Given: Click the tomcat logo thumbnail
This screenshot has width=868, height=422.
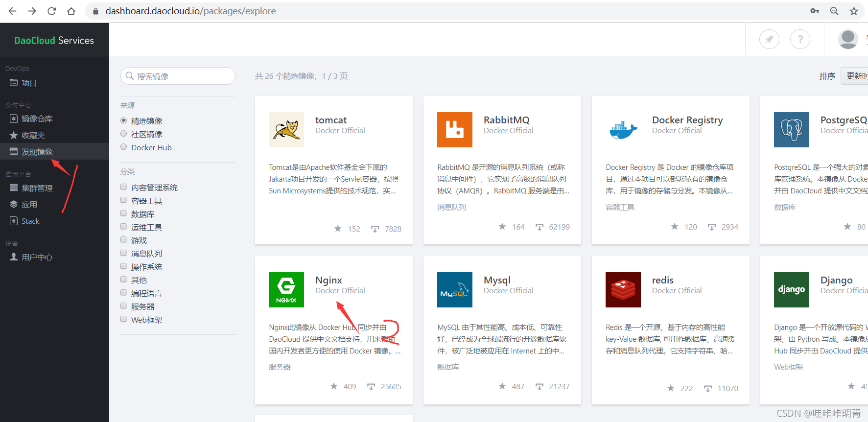Looking at the screenshot, I should (x=286, y=130).
